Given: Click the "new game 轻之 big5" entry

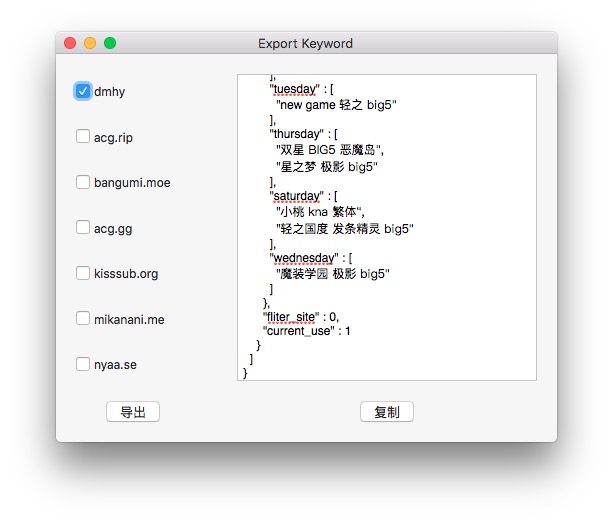Looking at the screenshot, I should coord(336,105).
